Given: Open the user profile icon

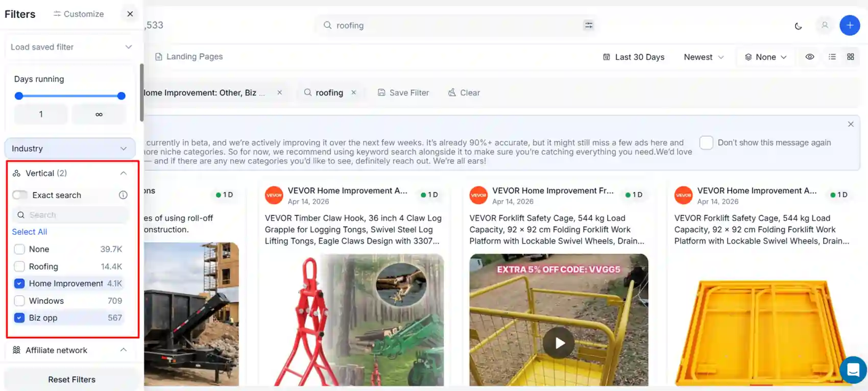Looking at the screenshot, I should [x=825, y=25].
